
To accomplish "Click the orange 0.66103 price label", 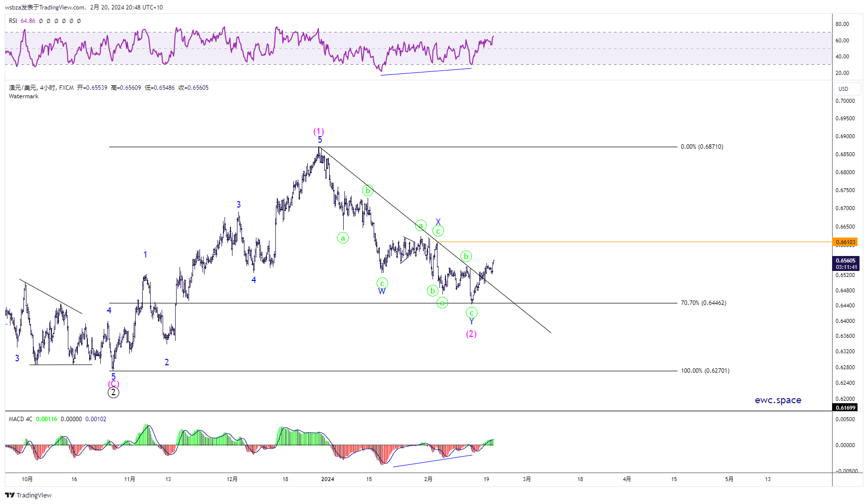I will tap(845, 242).
